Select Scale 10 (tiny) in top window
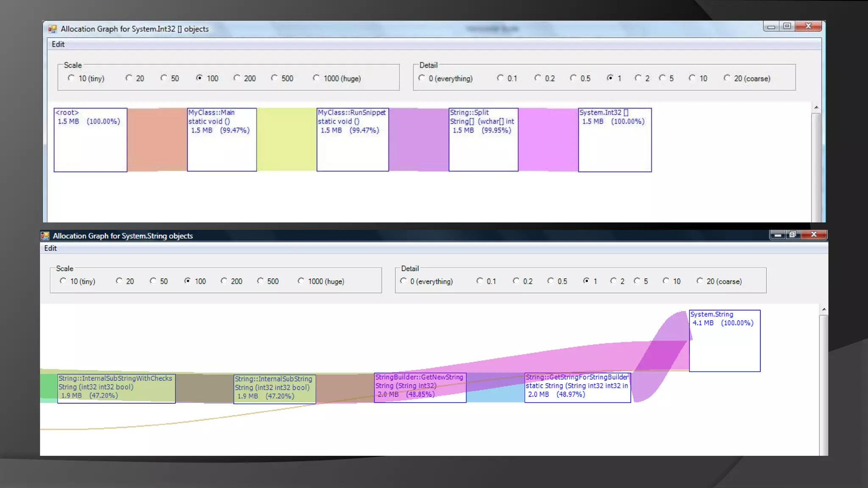This screenshot has height=488, width=868. point(71,78)
